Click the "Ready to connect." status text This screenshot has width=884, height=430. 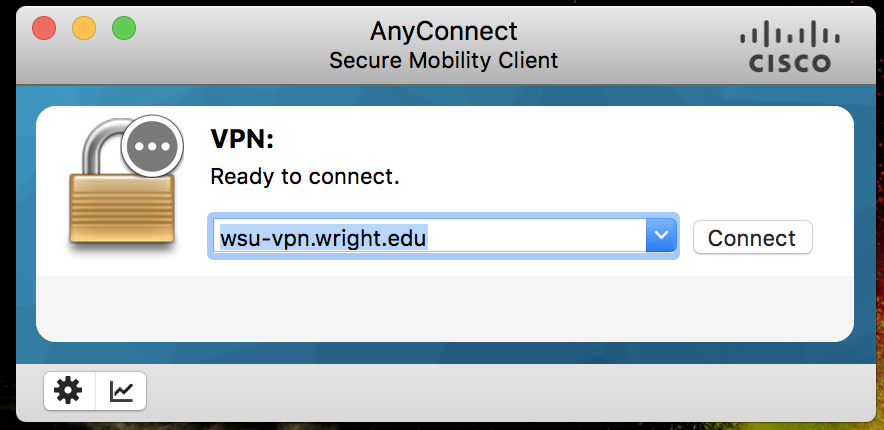pos(304,178)
